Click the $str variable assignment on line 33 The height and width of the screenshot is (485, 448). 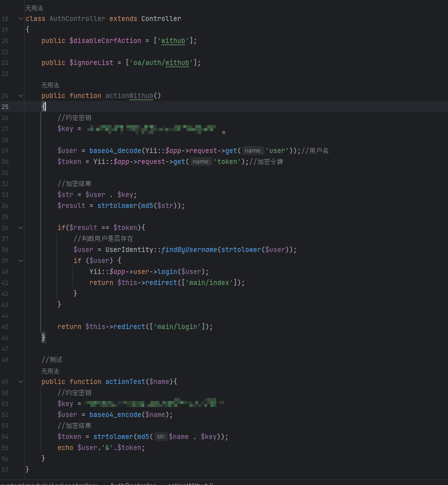click(65, 194)
